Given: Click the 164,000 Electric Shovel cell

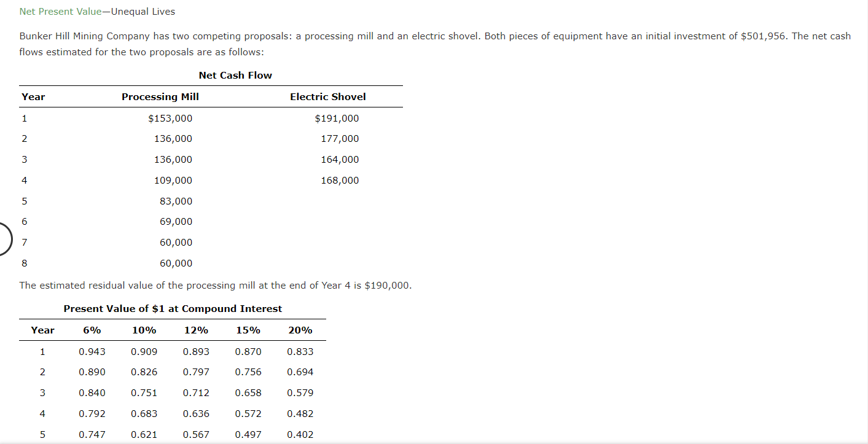Looking at the screenshot, I should click(340, 160).
